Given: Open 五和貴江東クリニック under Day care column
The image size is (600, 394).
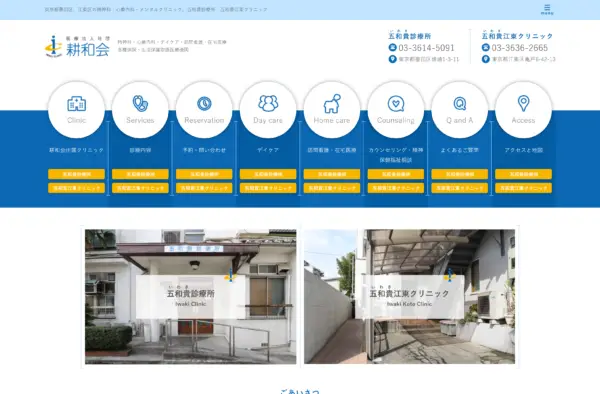Looking at the screenshot, I should click(268, 188).
